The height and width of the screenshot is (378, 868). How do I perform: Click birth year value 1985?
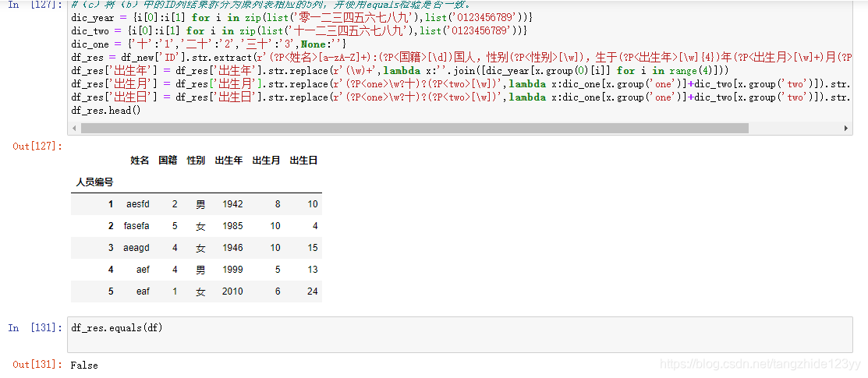click(x=232, y=226)
